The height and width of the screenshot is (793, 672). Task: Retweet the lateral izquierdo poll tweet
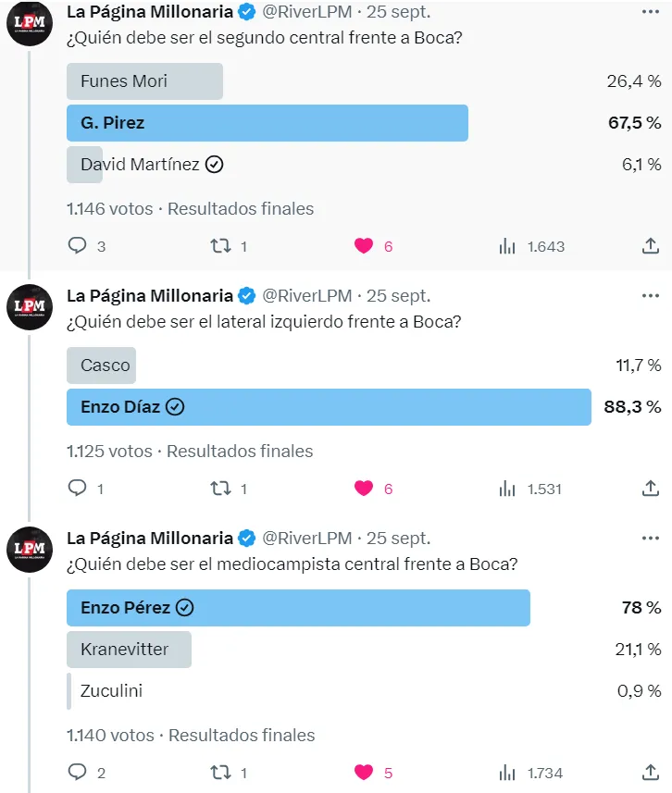(220, 489)
